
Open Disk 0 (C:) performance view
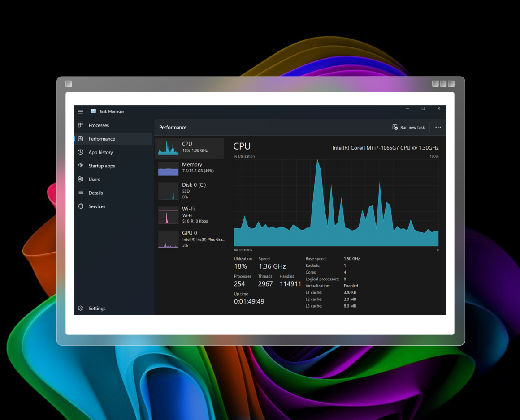point(188,191)
